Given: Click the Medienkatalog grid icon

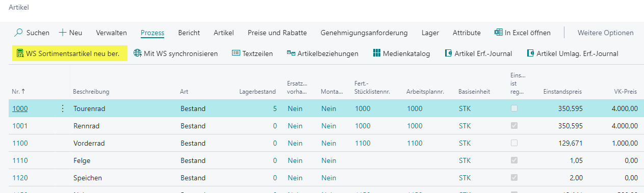Looking at the screenshot, I should coord(377,53).
